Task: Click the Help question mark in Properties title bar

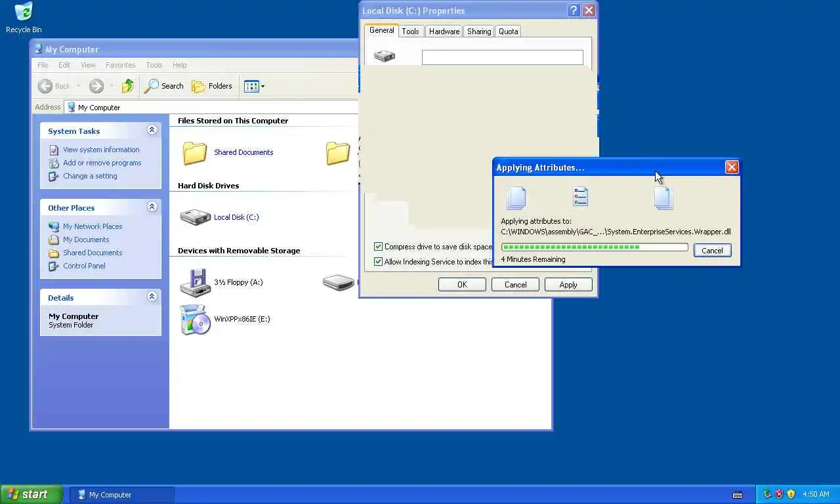Action: tap(573, 10)
